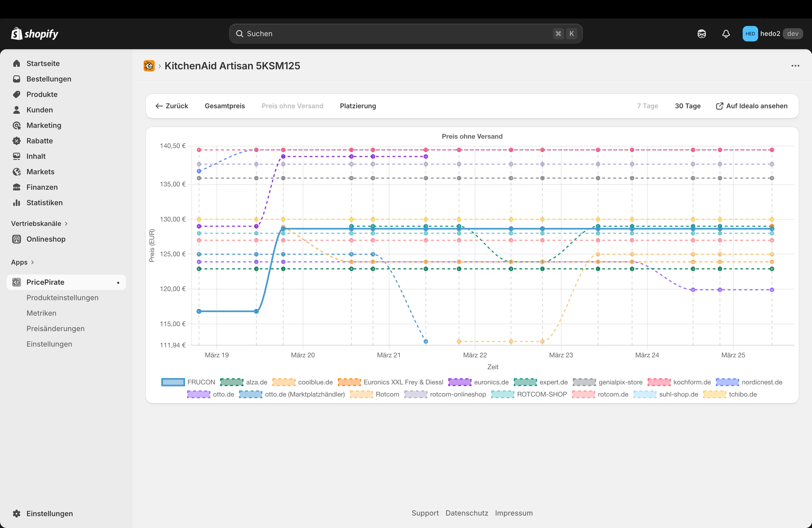Click the Onlineshop storefront icon
Viewport: 812px width, 528px height.
click(x=16, y=239)
